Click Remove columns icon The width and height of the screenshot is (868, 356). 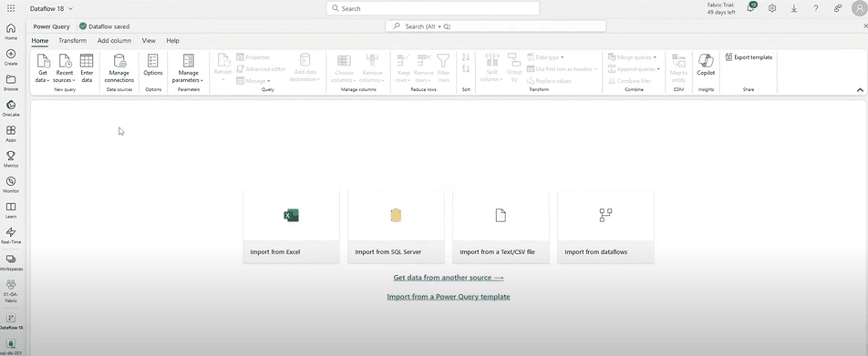(x=372, y=60)
